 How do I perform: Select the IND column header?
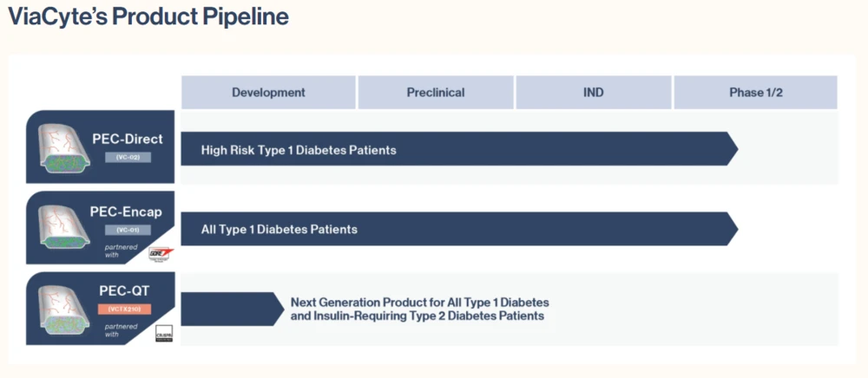[594, 93]
